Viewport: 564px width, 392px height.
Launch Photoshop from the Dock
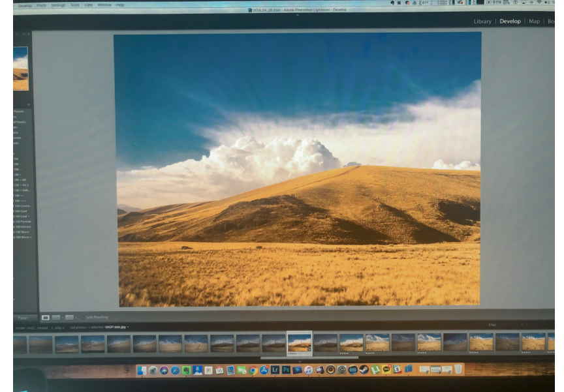coord(286,370)
